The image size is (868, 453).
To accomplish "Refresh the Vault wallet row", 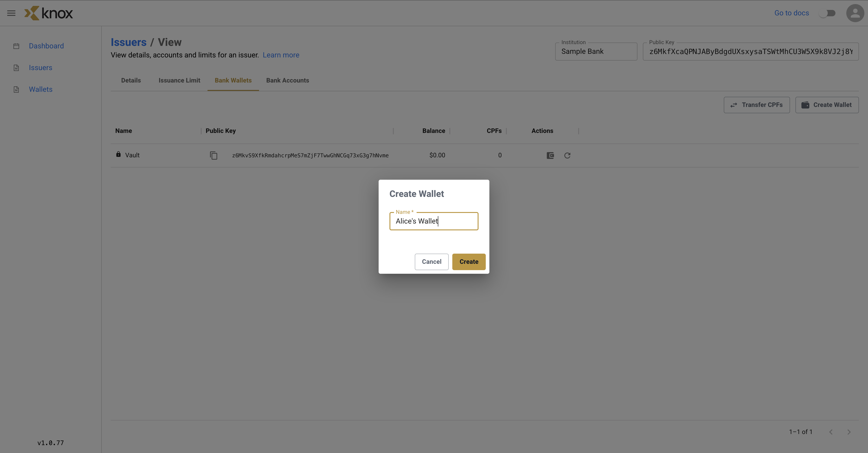I will pos(567,155).
